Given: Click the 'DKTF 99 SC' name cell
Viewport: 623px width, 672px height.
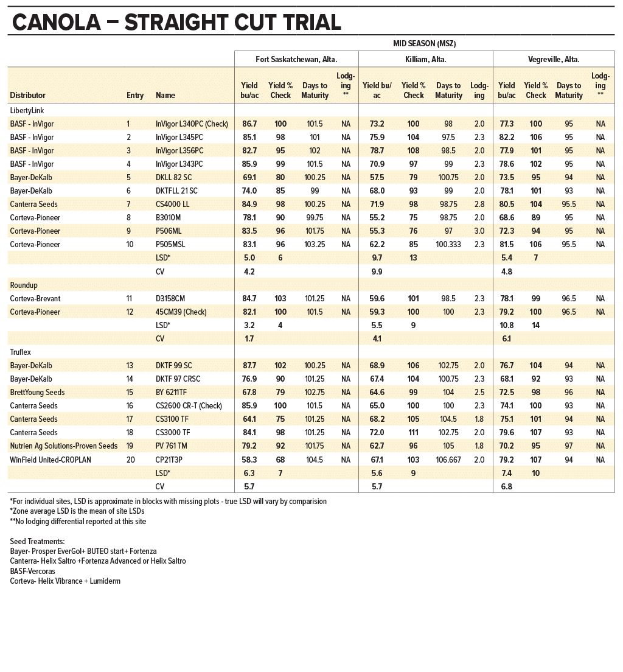Looking at the screenshot, I should [173, 365].
